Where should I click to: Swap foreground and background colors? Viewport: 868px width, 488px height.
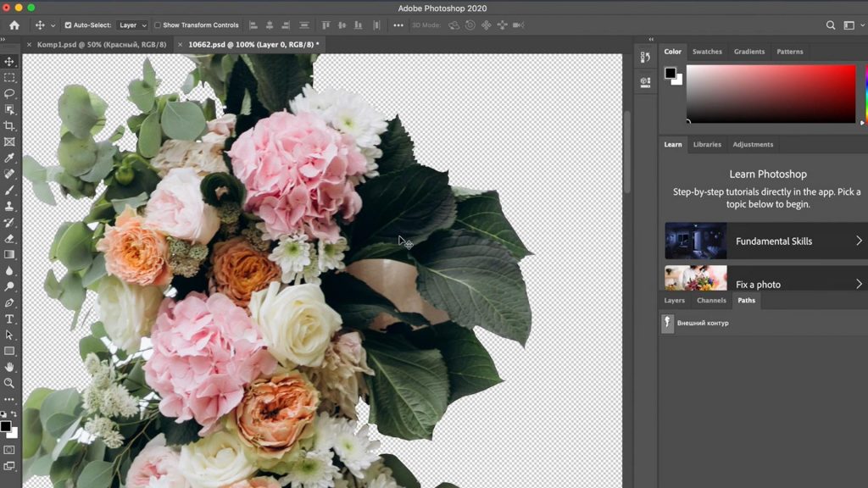(14, 414)
